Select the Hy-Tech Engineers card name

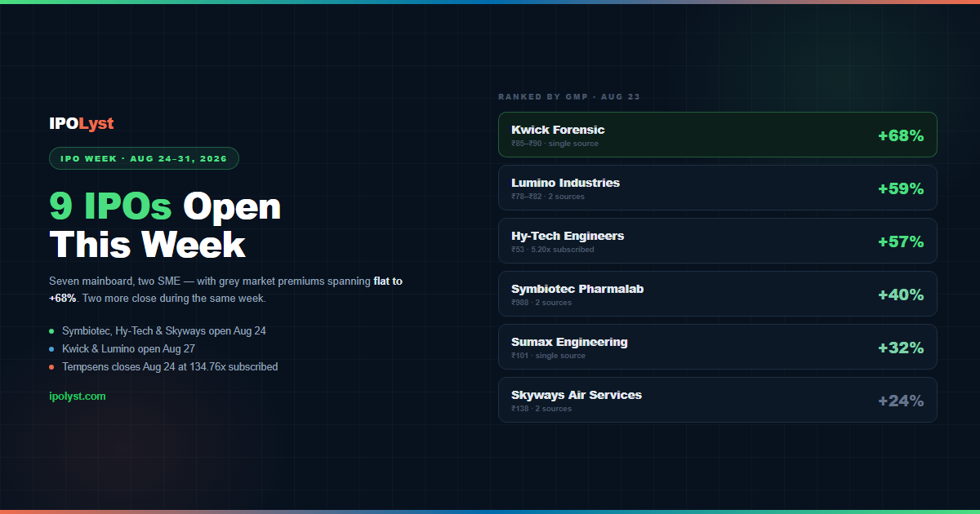[x=568, y=236]
